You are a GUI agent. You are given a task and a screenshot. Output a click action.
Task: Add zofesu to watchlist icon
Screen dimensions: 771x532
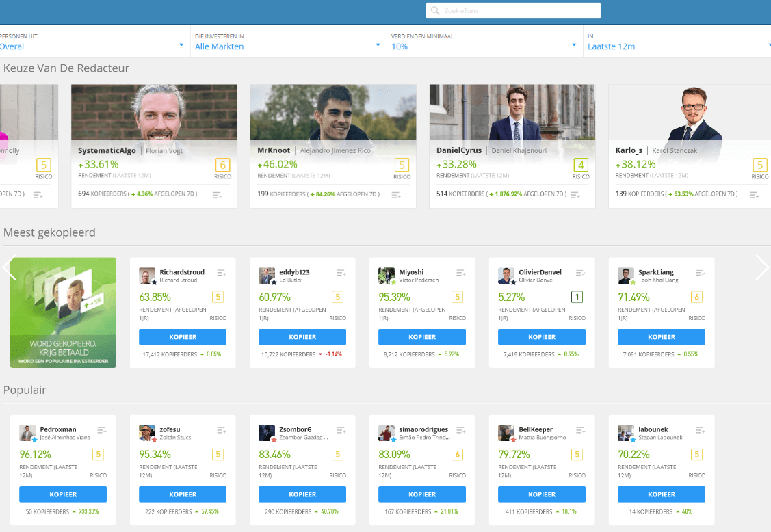pyautogui.click(x=221, y=430)
